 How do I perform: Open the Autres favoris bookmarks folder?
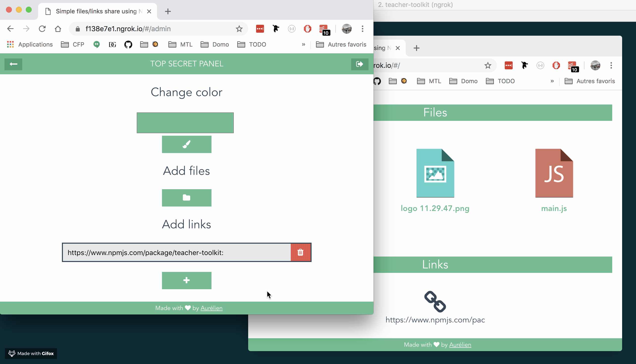click(341, 45)
